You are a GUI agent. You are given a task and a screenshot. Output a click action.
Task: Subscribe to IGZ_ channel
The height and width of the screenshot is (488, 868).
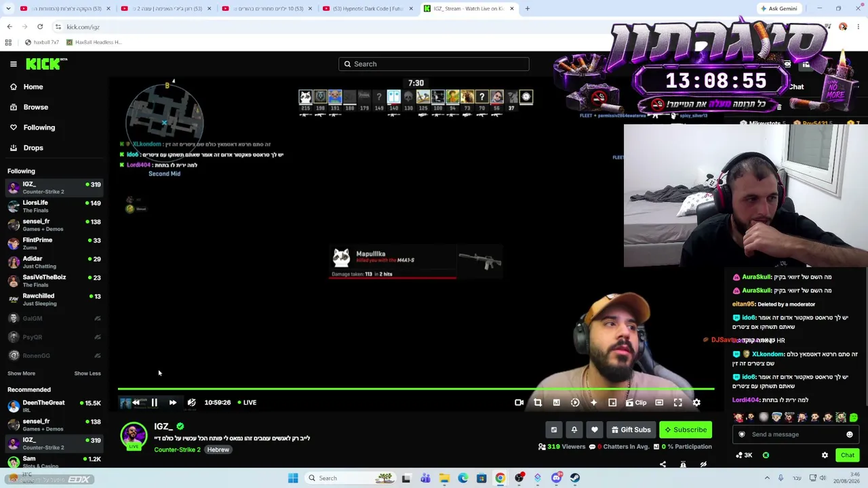coord(686,430)
